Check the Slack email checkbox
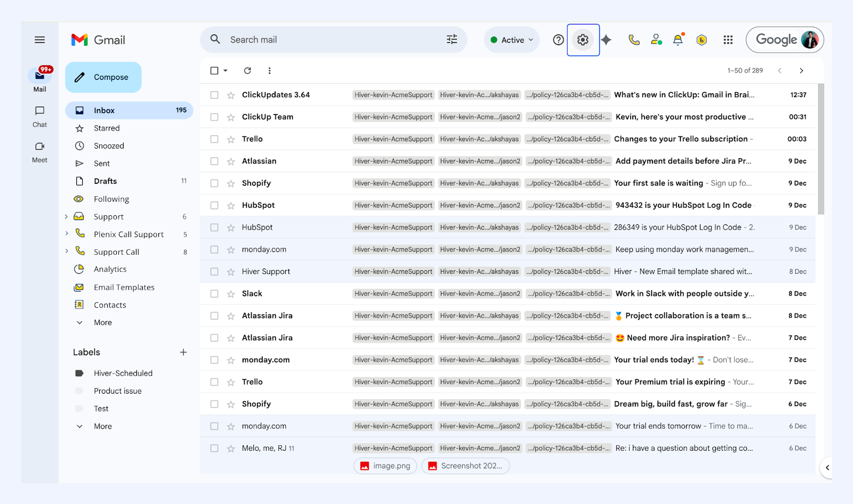Viewport: 853px width, 504px height. [214, 294]
